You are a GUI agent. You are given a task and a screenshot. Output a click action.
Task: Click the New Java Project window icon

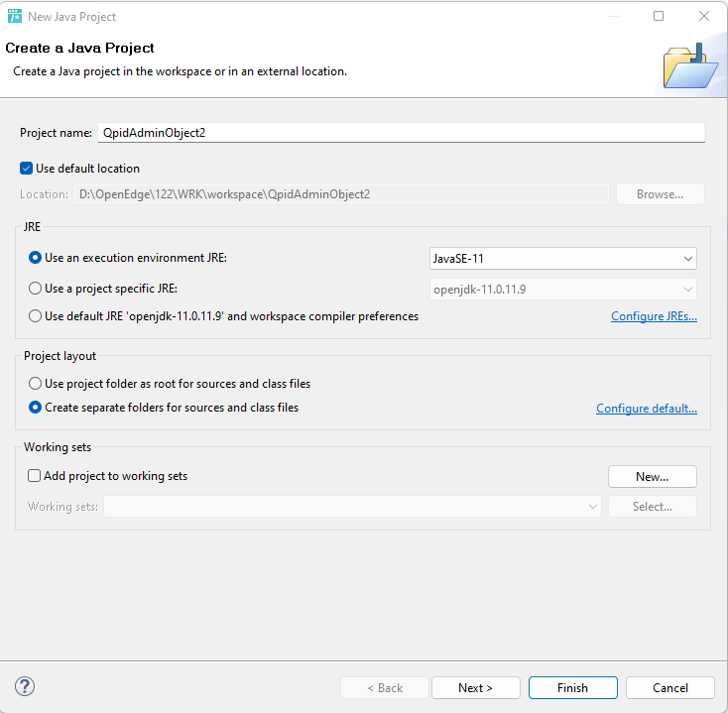[15, 16]
